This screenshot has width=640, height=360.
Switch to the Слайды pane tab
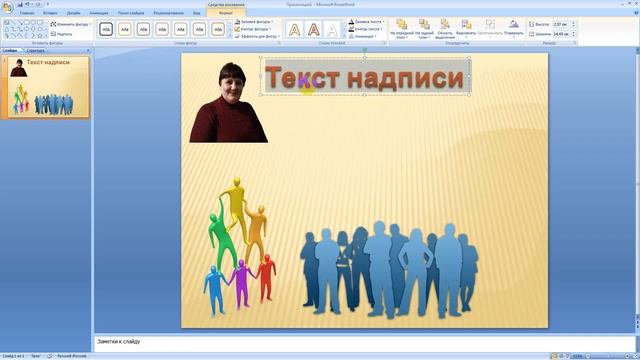pyautogui.click(x=9, y=51)
